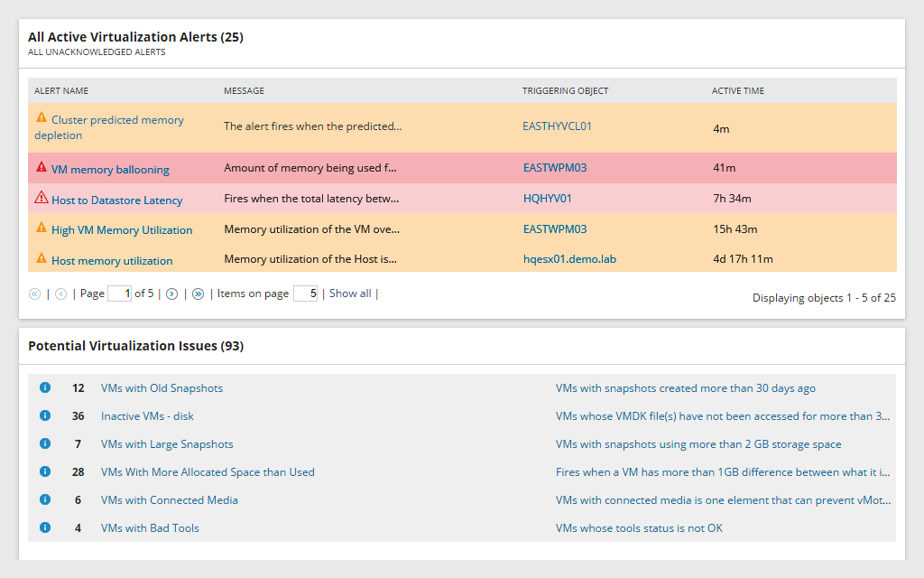The height and width of the screenshot is (578, 924).
Task: Open the EASTHYVCL01 triggering object
Action: click(558, 126)
